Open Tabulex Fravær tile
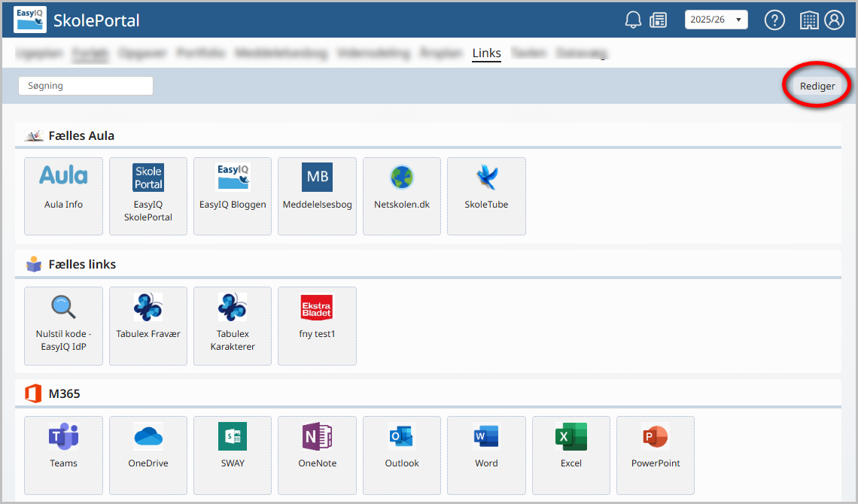The height and width of the screenshot is (504, 858). [148, 326]
